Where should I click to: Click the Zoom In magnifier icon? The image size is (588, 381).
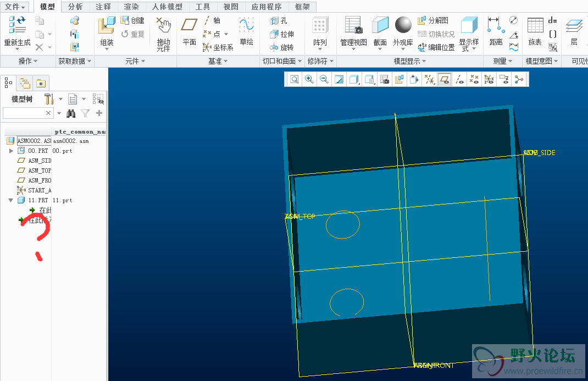pyautogui.click(x=309, y=80)
